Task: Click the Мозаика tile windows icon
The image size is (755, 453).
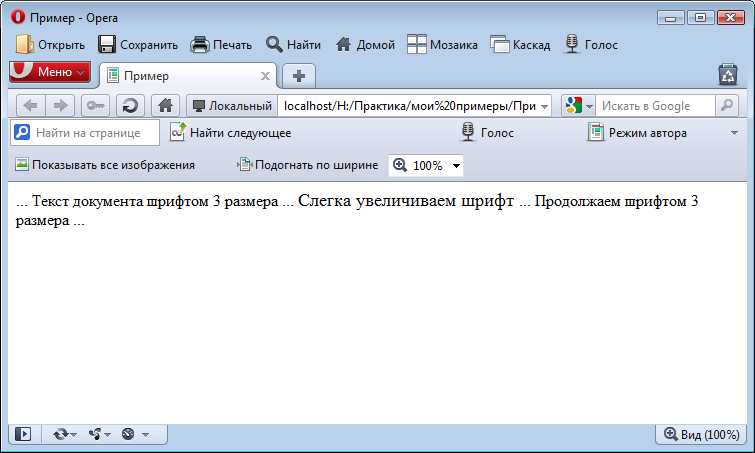Action: tap(417, 44)
